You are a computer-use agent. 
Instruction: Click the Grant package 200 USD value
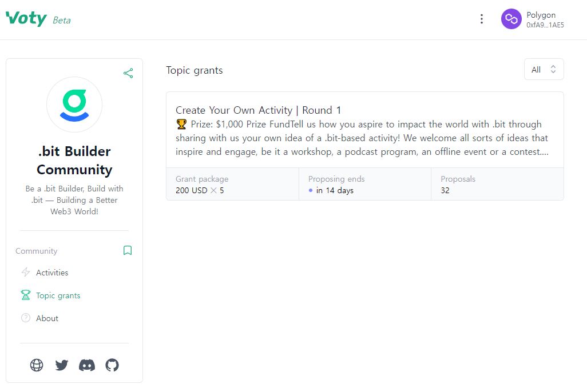pyautogui.click(x=200, y=190)
